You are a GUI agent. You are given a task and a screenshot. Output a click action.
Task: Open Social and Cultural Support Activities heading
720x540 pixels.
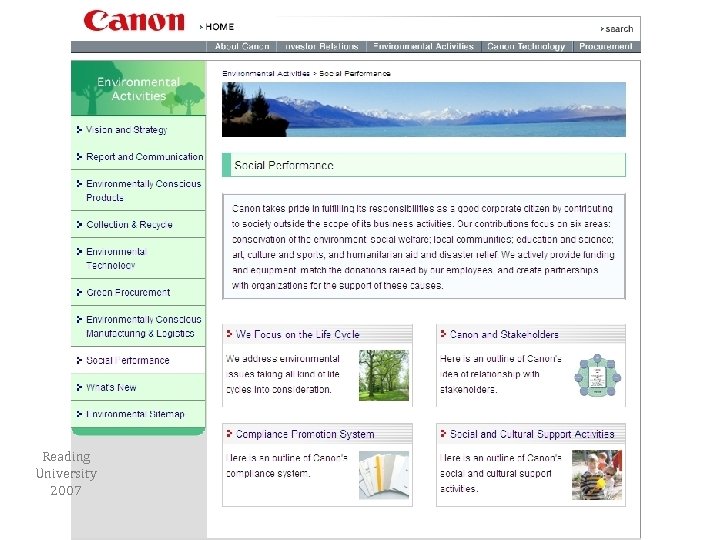click(532, 434)
